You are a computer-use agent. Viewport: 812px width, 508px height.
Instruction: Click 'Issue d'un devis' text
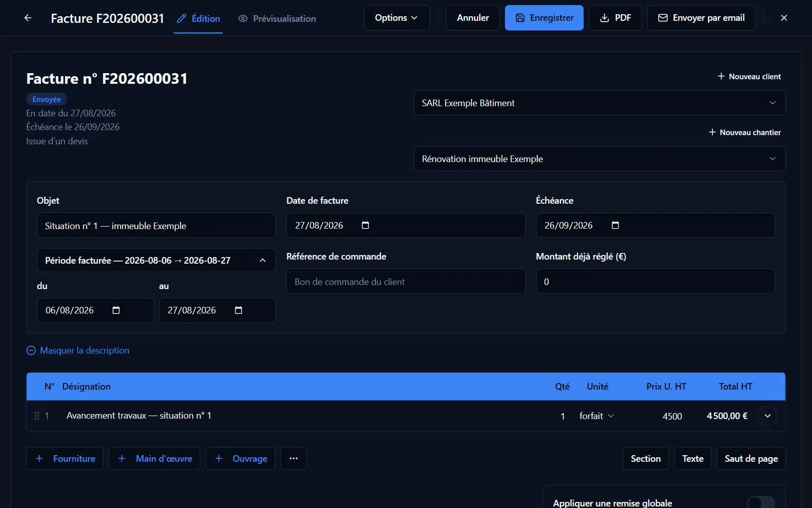tap(57, 141)
